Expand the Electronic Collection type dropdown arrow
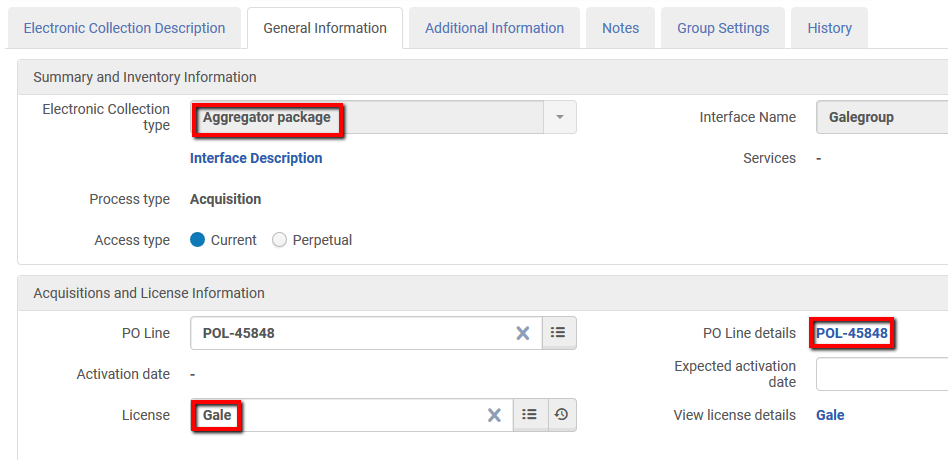 [560, 117]
